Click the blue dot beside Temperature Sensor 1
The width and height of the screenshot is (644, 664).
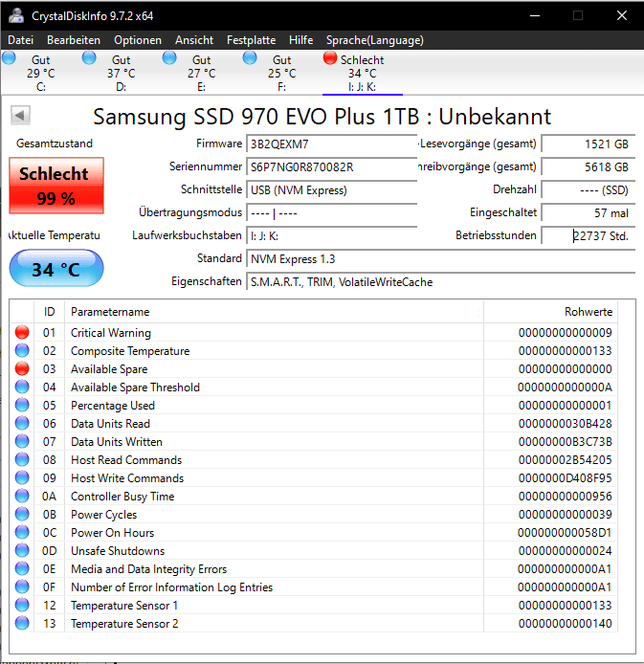[x=22, y=605]
